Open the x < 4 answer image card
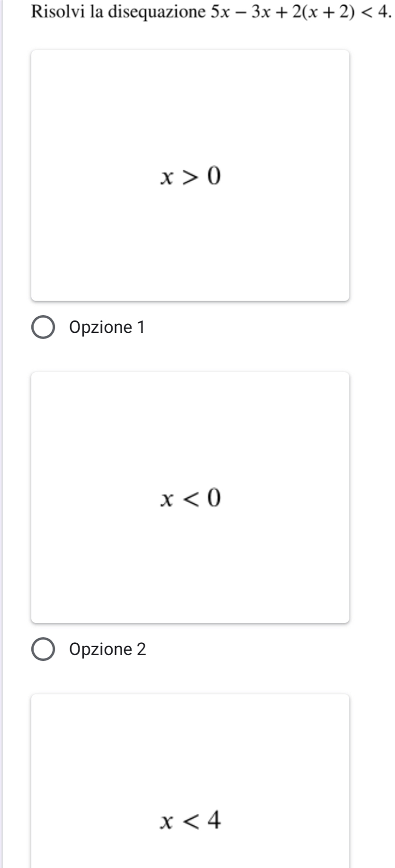Image resolution: width=395 pixels, height=868 pixels. pos(190,781)
